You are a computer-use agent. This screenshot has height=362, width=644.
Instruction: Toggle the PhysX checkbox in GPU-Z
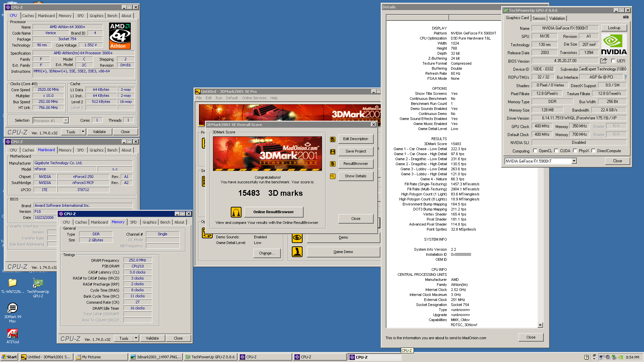(x=575, y=151)
